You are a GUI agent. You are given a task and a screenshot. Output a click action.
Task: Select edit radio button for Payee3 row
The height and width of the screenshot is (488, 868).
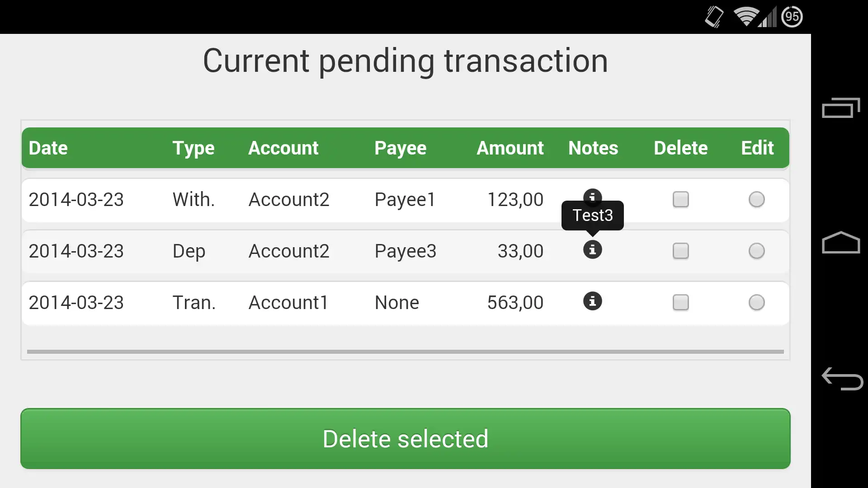point(756,251)
